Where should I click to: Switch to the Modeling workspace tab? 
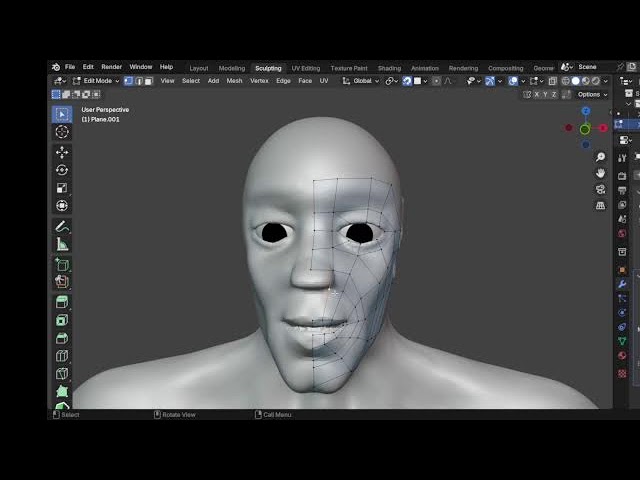click(x=232, y=68)
